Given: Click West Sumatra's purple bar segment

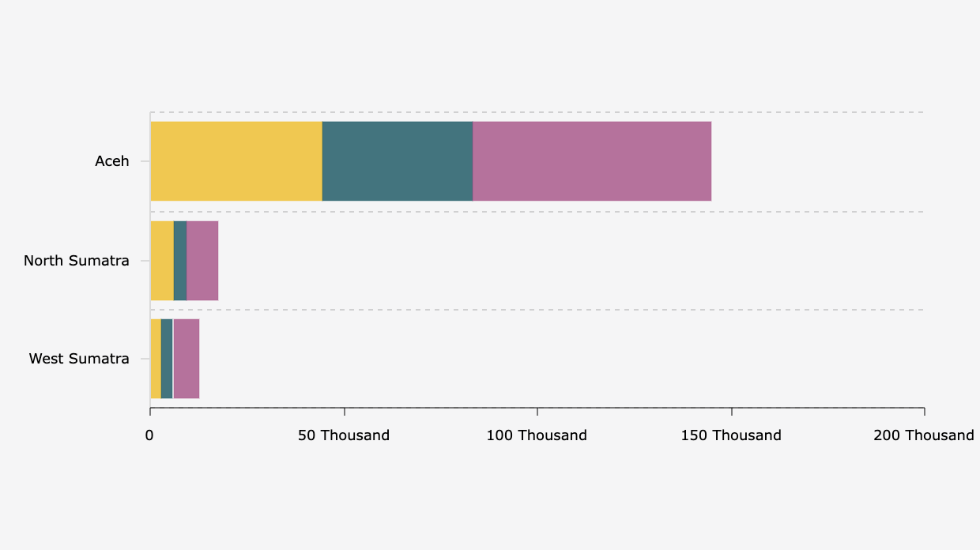Looking at the screenshot, I should tap(187, 359).
